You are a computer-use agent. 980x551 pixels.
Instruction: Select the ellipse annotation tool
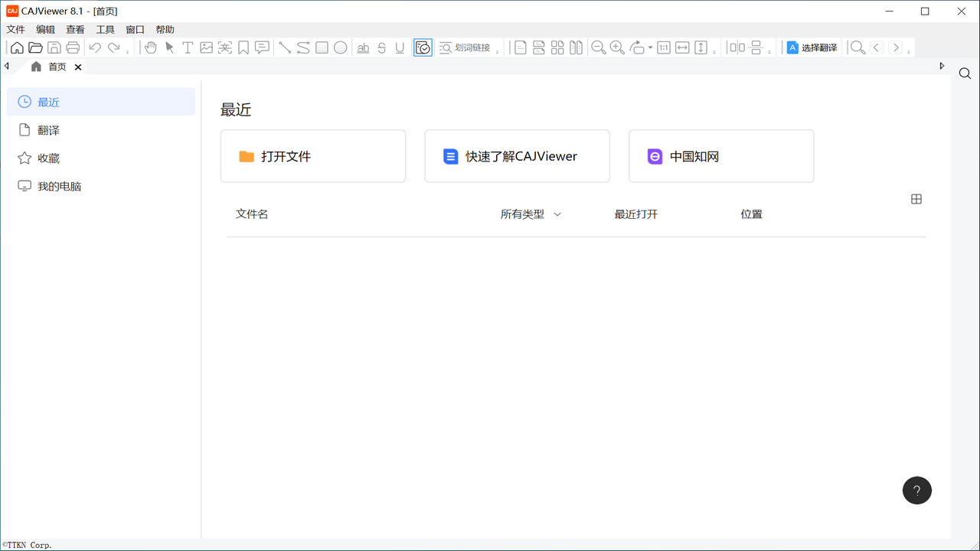[x=340, y=47]
